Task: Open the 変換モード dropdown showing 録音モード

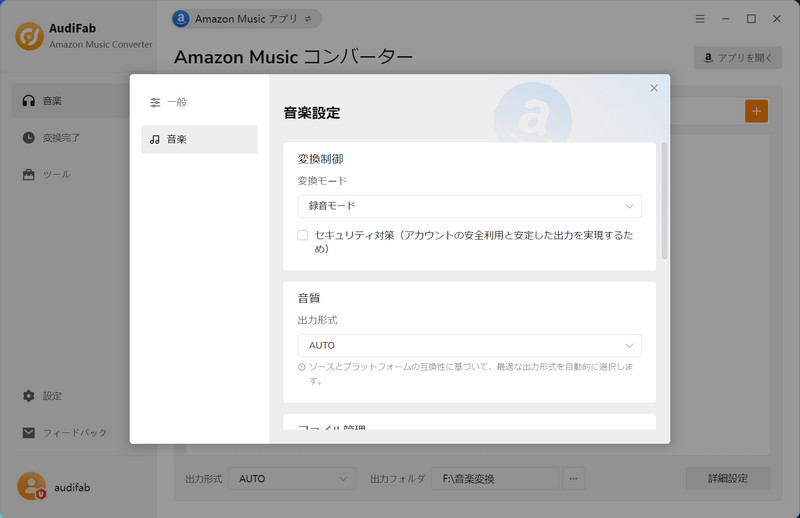Action: [469, 206]
